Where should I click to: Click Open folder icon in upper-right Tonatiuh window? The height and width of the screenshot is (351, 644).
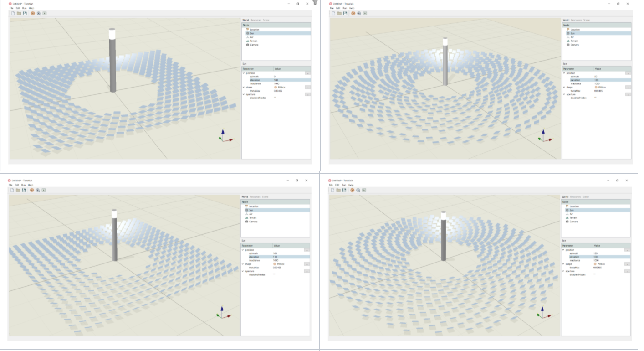(339, 13)
